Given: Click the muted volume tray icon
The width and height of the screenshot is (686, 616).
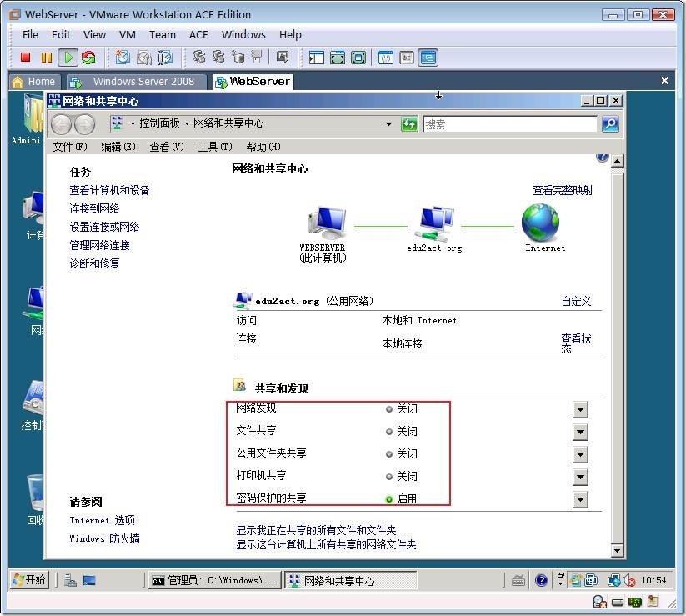Looking at the screenshot, I should pyautogui.click(x=629, y=580).
